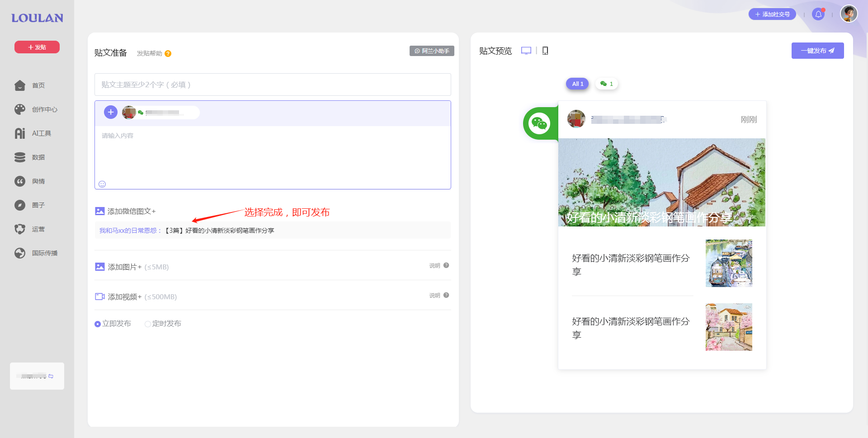Screen dimensions: 868x438
Task: Click the canal boats article thumbnail
Action: point(729,263)
